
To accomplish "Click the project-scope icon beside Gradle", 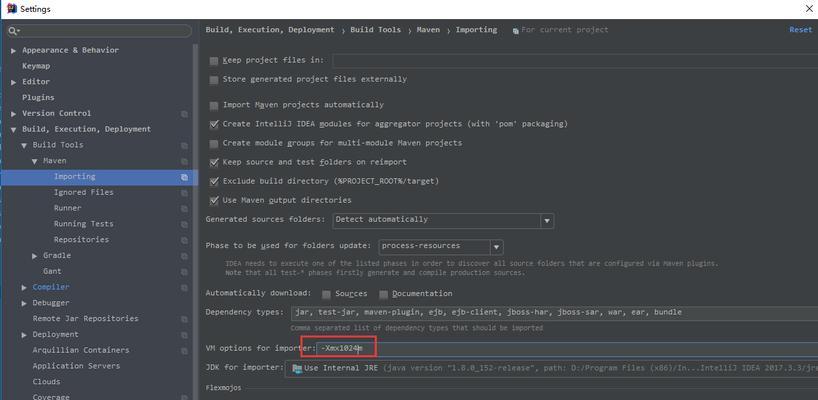I will [x=184, y=256].
